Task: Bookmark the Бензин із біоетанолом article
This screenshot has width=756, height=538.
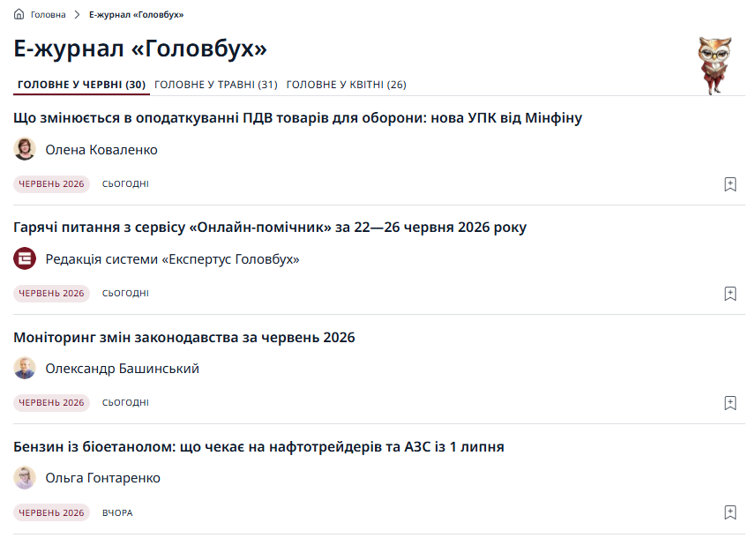Action: pos(730,512)
